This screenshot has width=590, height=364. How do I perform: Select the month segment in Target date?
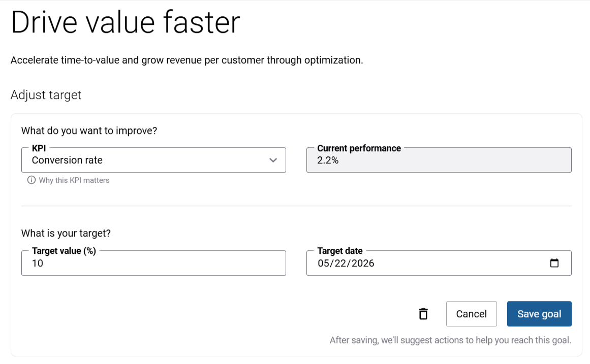tap(324, 263)
